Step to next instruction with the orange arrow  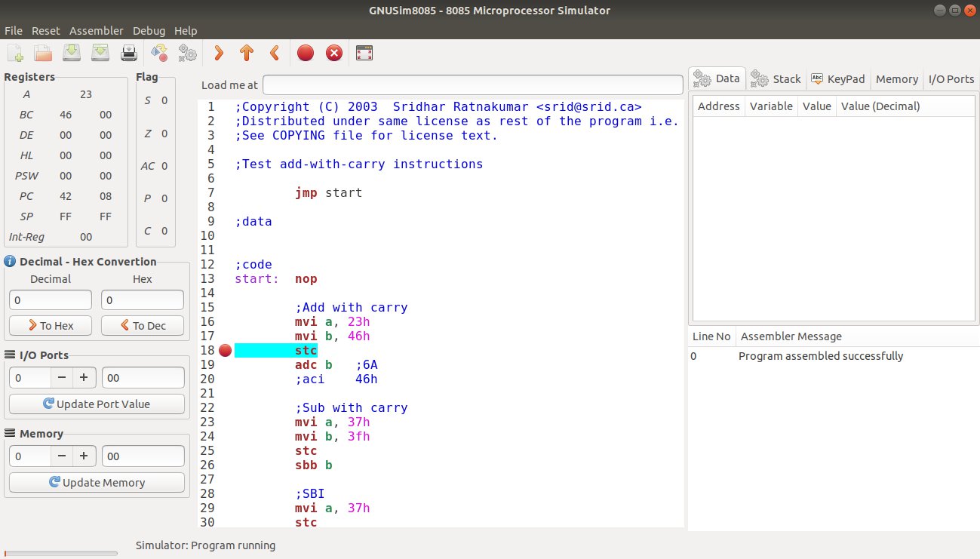(x=218, y=53)
